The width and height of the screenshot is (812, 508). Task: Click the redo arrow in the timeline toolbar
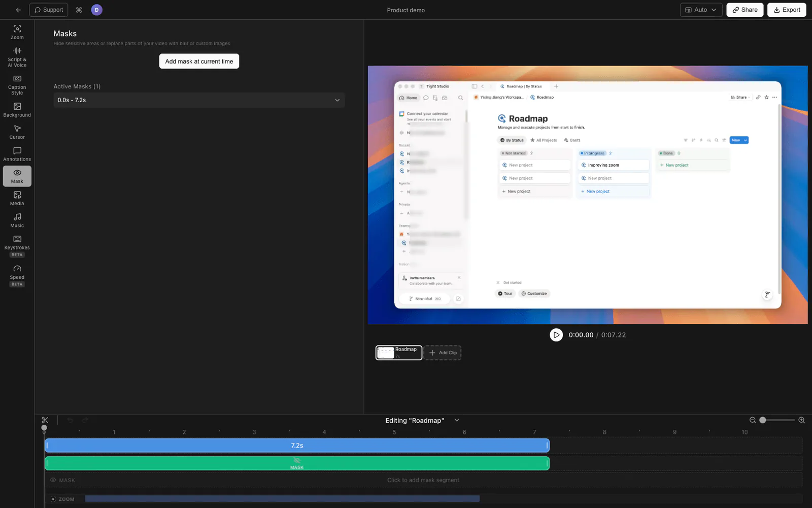[85, 420]
